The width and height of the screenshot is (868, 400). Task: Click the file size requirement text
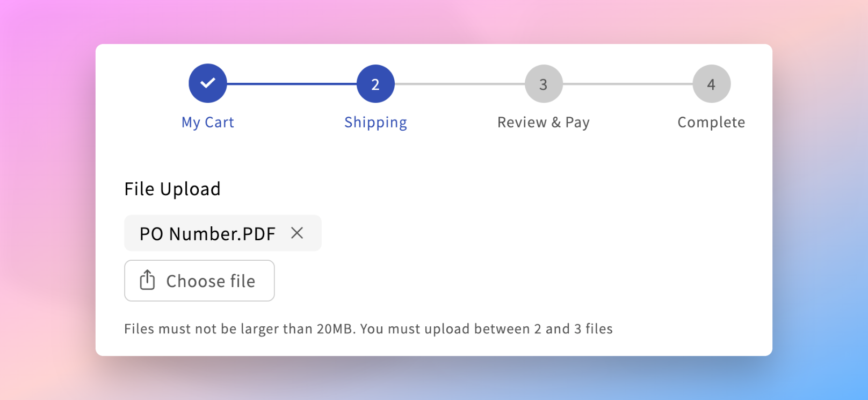point(368,328)
